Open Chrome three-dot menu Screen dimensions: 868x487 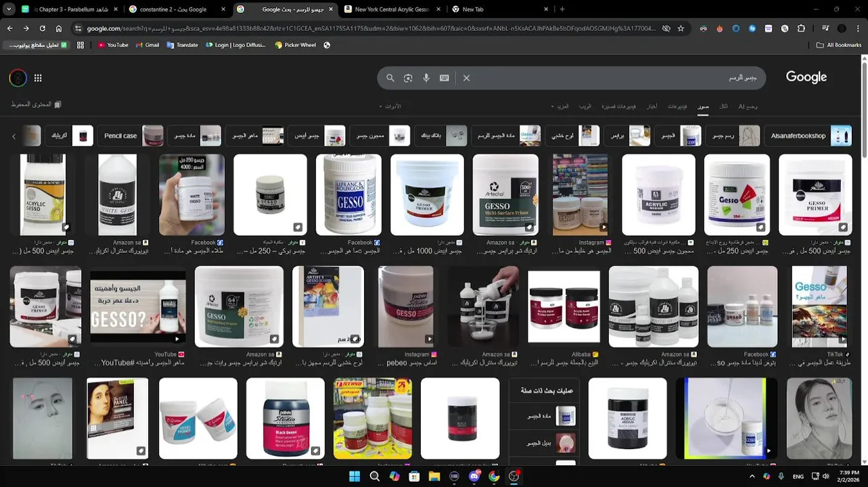click(859, 28)
